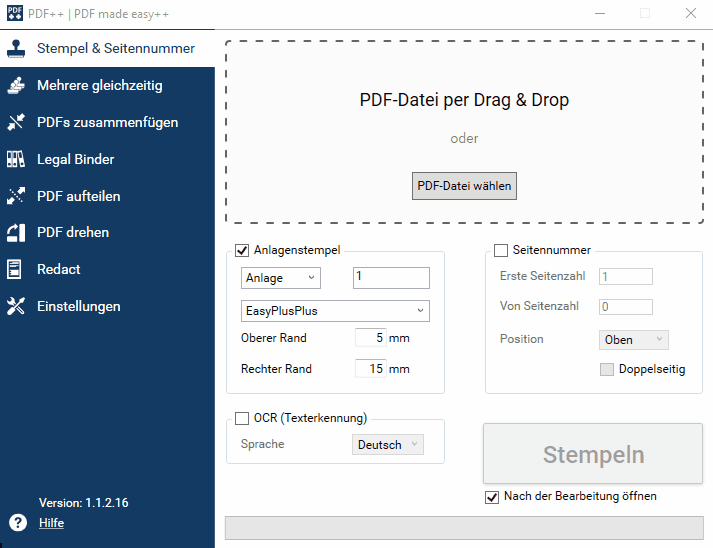Click the progress bar at the bottom
Image resolution: width=713 pixels, height=548 pixels.
coord(464,528)
